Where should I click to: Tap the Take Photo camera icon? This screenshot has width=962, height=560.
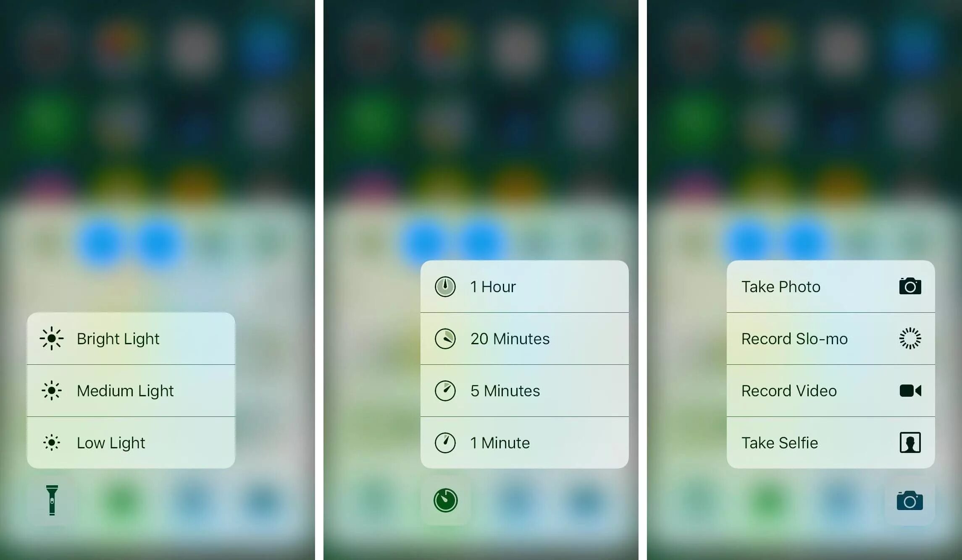coord(909,286)
